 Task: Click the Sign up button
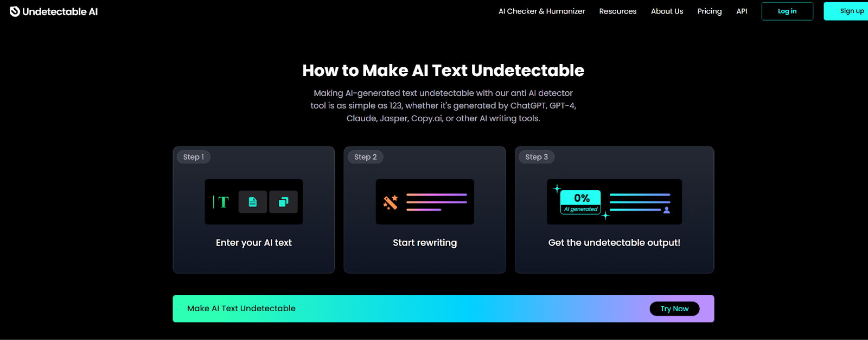846,11
